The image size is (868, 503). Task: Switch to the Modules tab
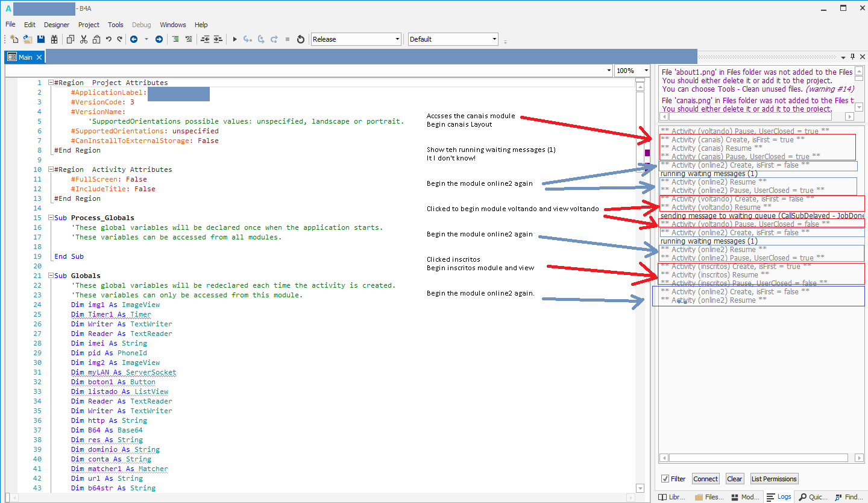pos(746,497)
